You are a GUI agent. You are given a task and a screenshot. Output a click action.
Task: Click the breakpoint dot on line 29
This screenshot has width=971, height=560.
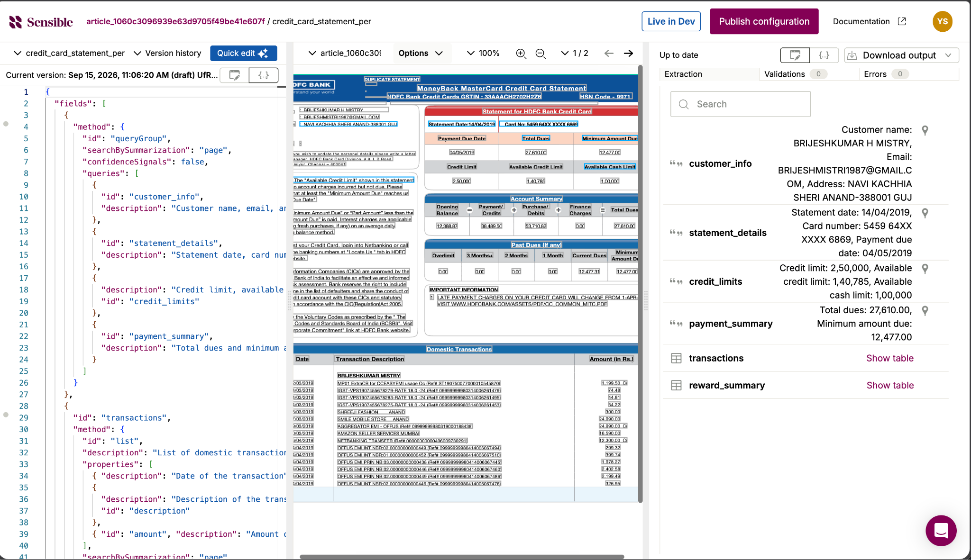6,415
